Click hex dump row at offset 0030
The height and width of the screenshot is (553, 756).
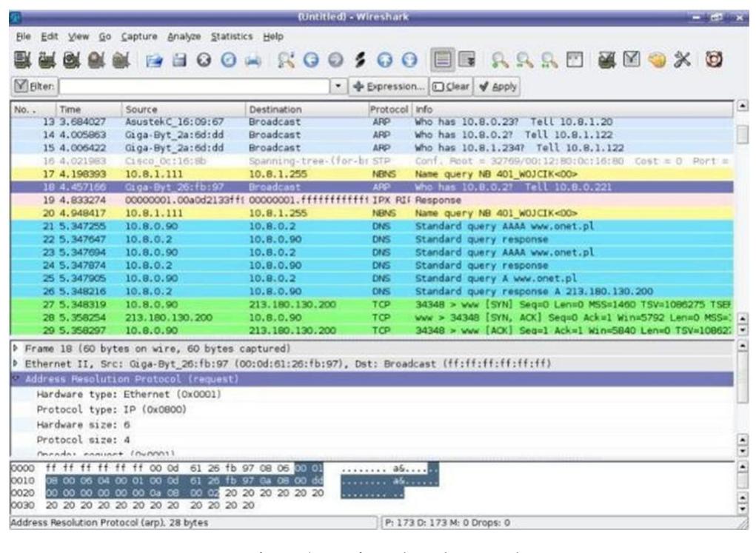click(133, 506)
